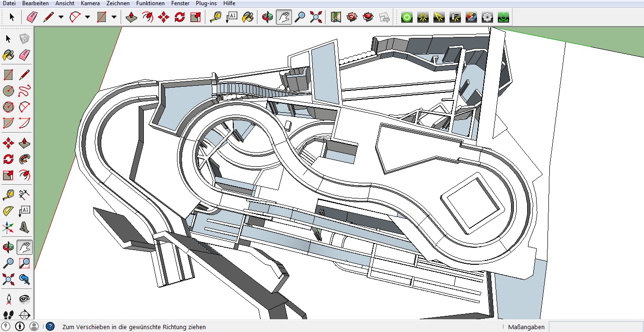Toggle the Look Around eye tool
The height and width of the screenshot is (332, 644).
[25, 299]
